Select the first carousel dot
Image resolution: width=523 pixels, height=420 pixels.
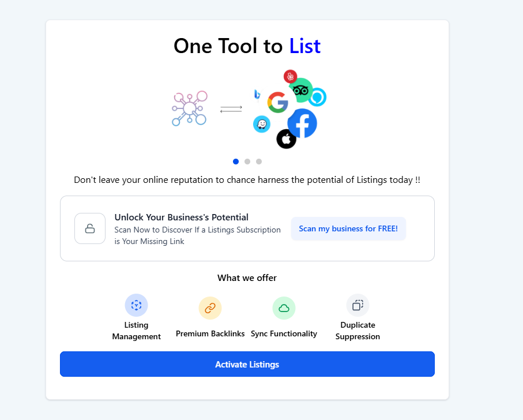click(236, 162)
